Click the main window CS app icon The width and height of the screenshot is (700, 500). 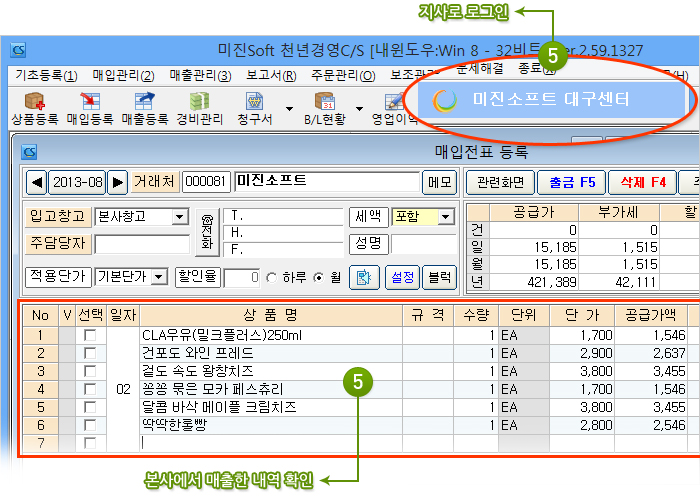19,50
